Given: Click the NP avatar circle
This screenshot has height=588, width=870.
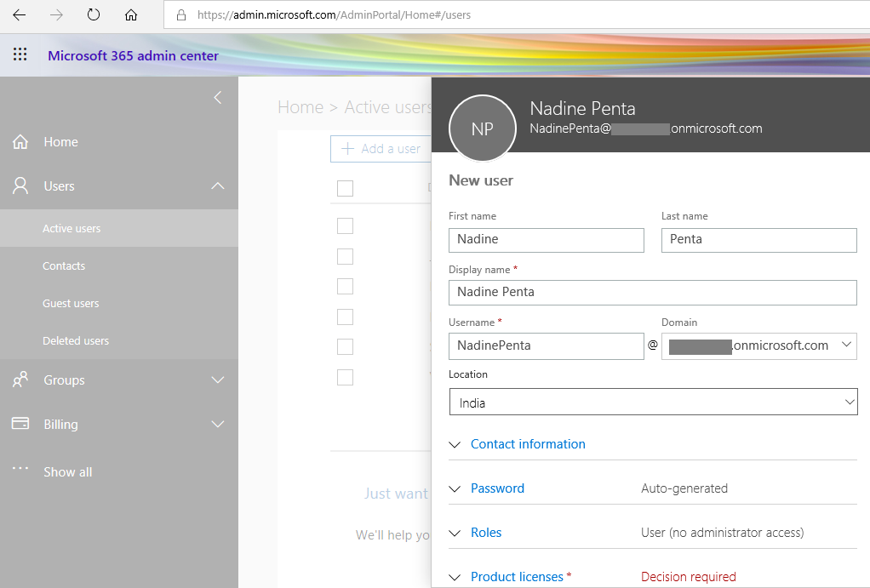Looking at the screenshot, I should tap(482, 128).
